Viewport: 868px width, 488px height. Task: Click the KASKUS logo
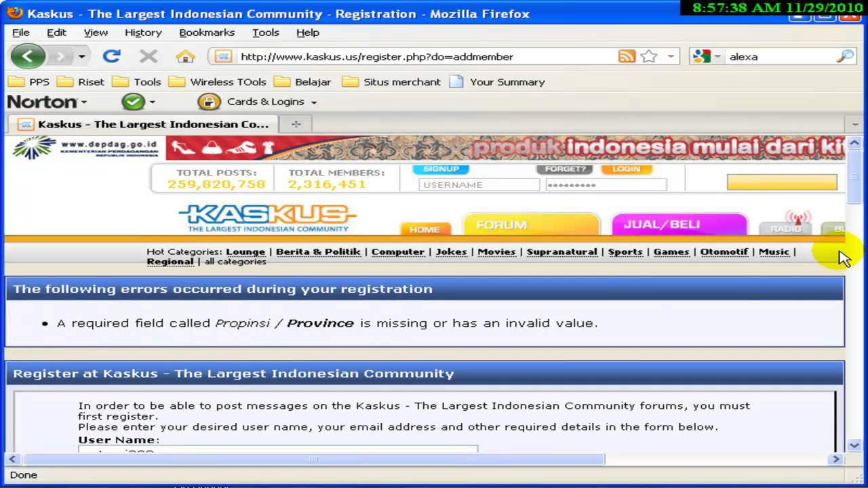click(268, 218)
